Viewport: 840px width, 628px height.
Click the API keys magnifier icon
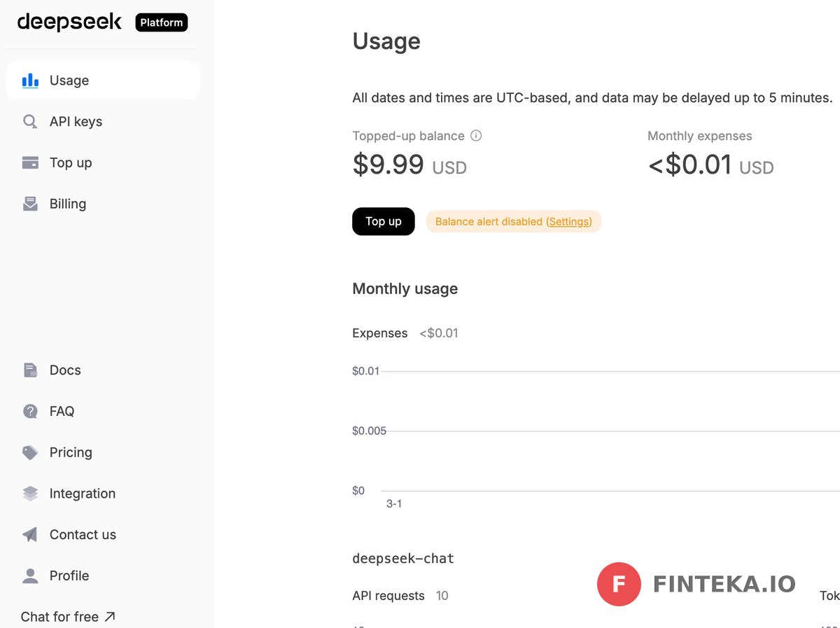pyautogui.click(x=30, y=122)
